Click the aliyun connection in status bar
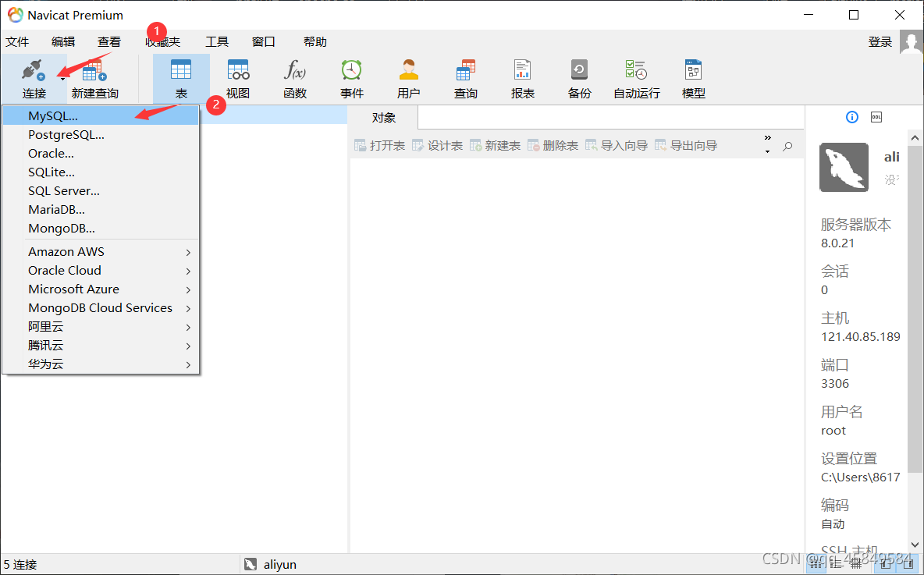Viewport: 924px width, 575px height. click(271, 564)
